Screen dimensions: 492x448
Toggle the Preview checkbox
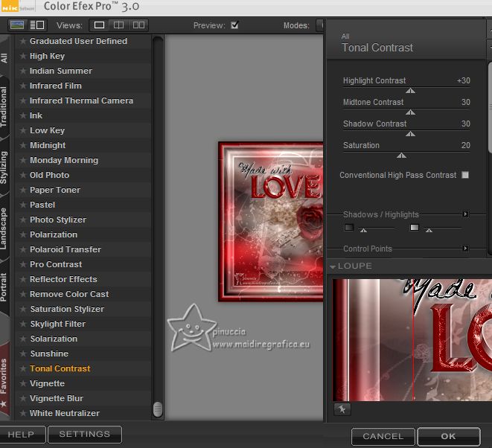(234, 25)
